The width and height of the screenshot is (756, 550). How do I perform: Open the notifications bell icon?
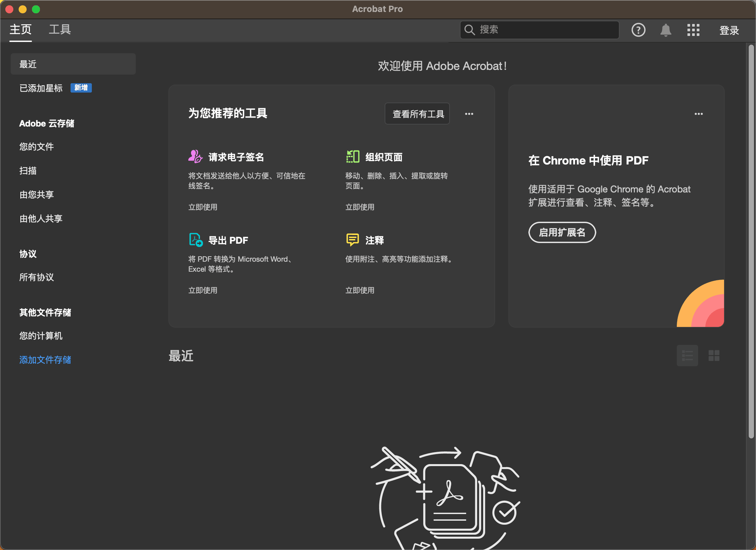tap(665, 30)
